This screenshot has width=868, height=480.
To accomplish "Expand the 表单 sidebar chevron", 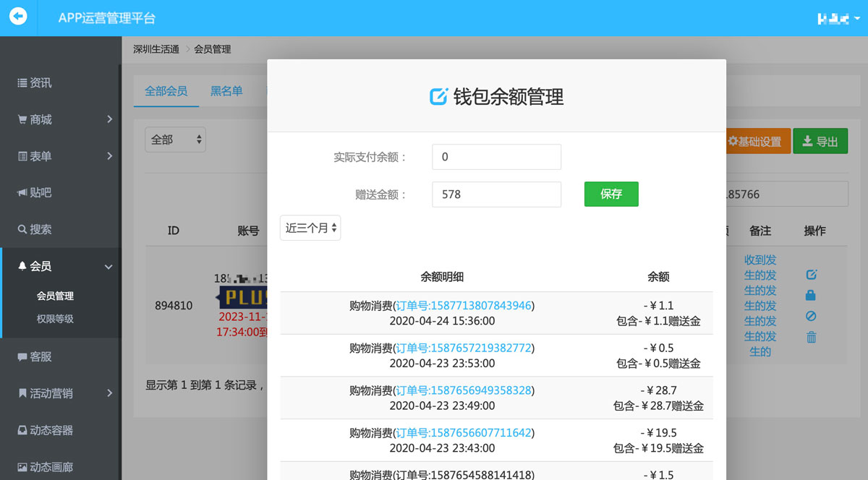I will pyautogui.click(x=109, y=156).
